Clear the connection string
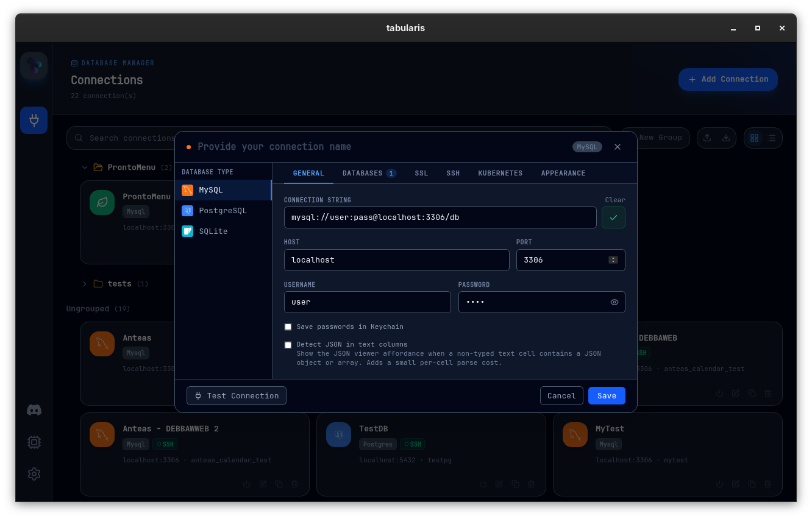812x519 pixels. pos(615,200)
